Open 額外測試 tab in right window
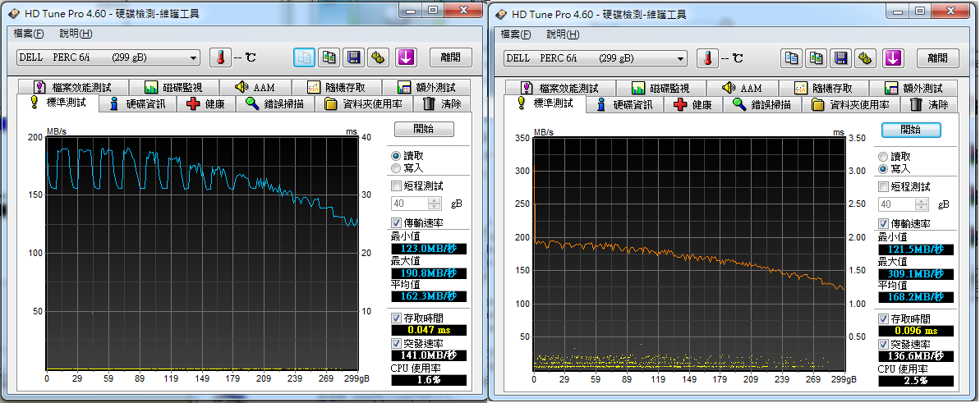Viewport: 980px width, 403px height. 913,88
